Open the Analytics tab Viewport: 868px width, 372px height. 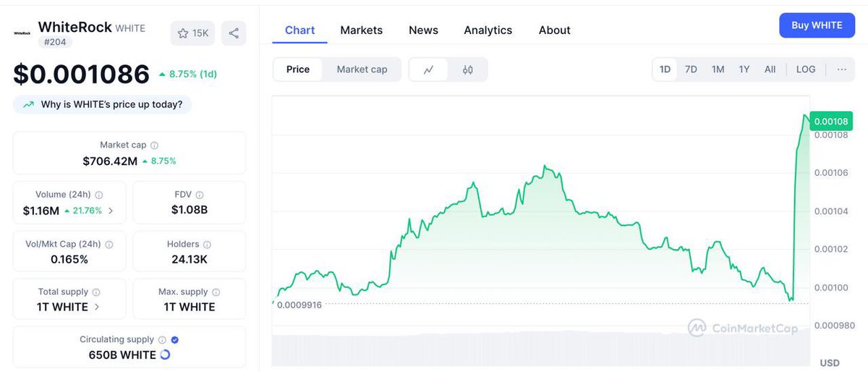tap(488, 30)
